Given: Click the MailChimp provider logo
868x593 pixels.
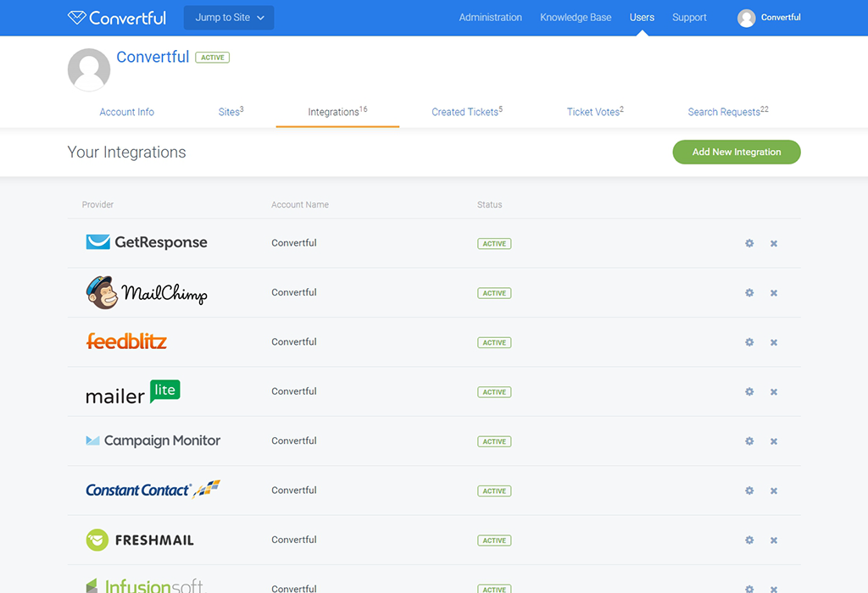Looking at the screenshot, I should click(x=147, y=292).
